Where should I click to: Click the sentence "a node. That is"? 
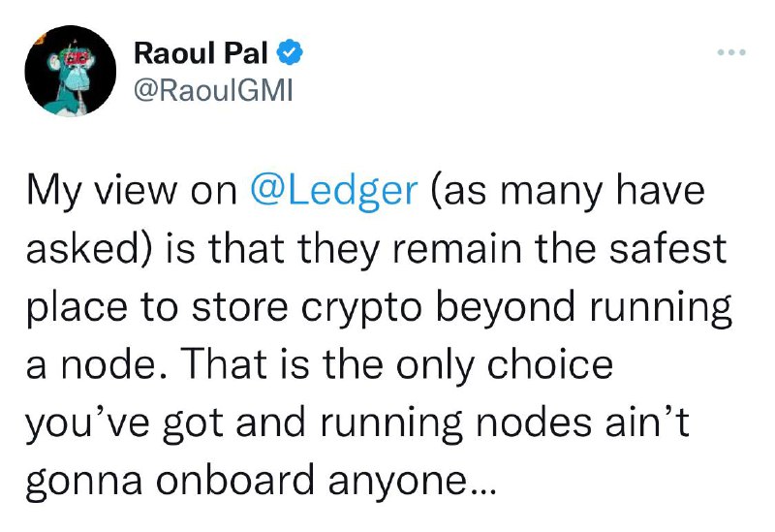pos(168,364)
